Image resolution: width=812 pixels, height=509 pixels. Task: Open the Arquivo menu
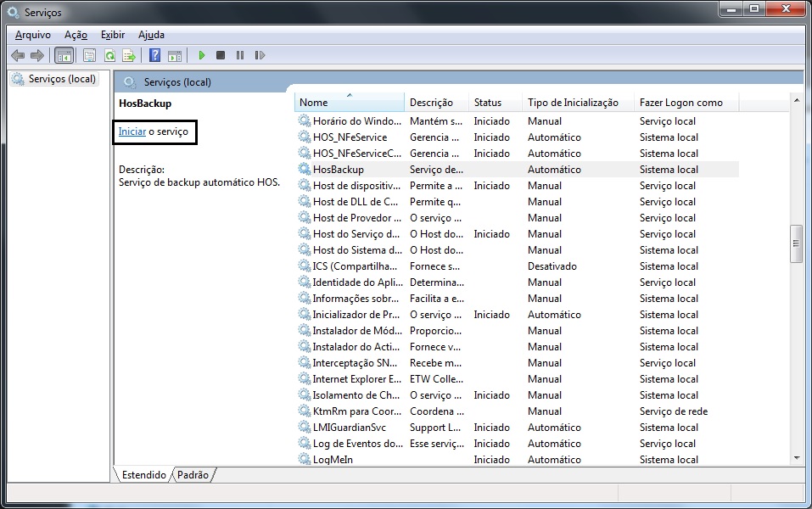[33, 35]
